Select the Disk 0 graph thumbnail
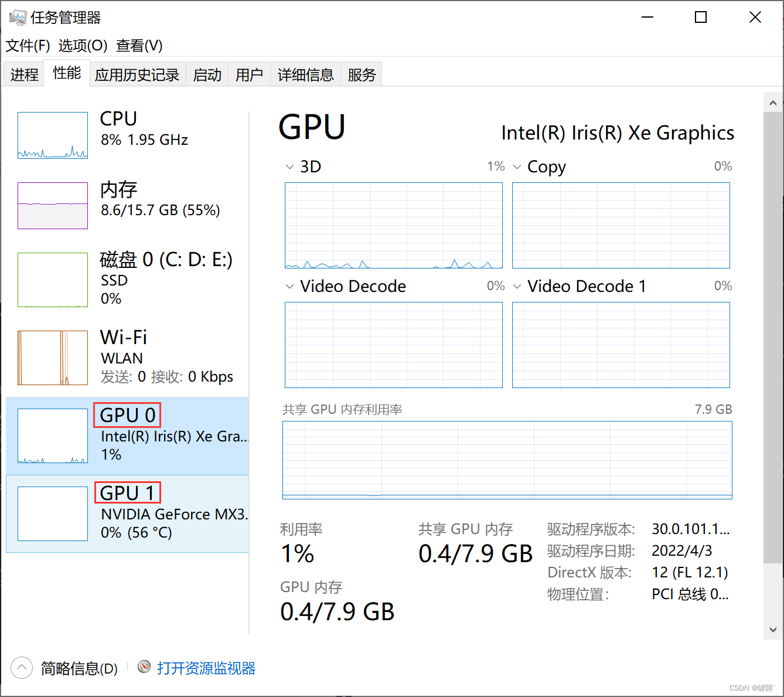Viewport: 784px width, 697px height. (x=53, y=280)
